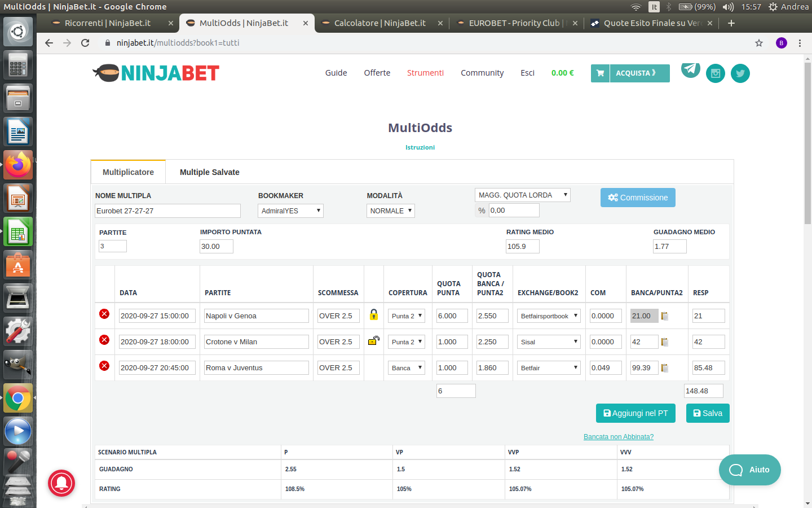Open LibreOffice Calc from the dock
The height and width of the screenshot is (508, 812).
(18, 231)
